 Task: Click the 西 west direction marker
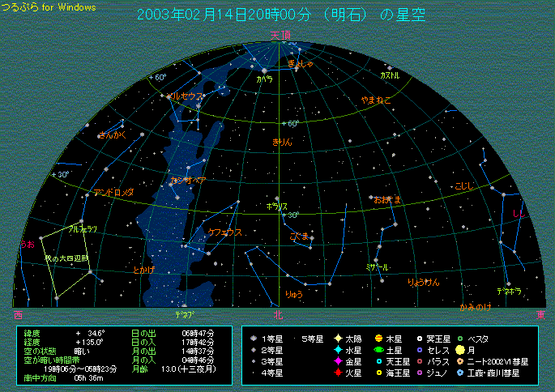(x=19, y=314)
